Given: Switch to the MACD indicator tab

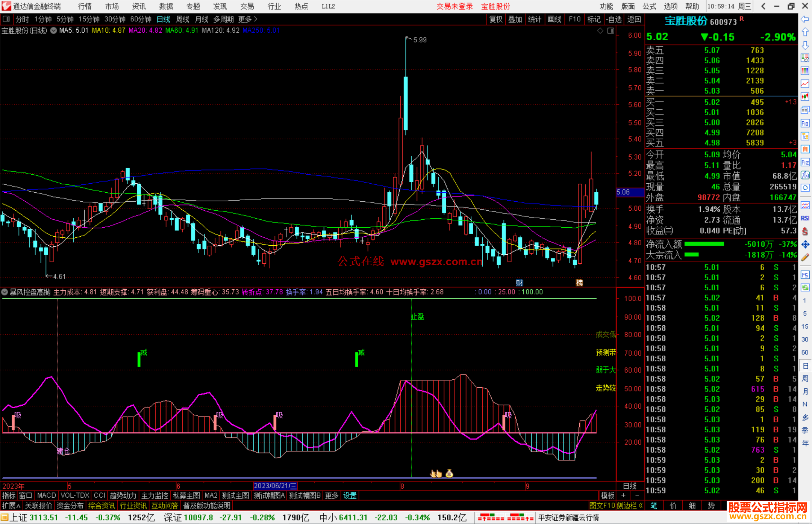Looking at the screenshot, I should 46,495.
